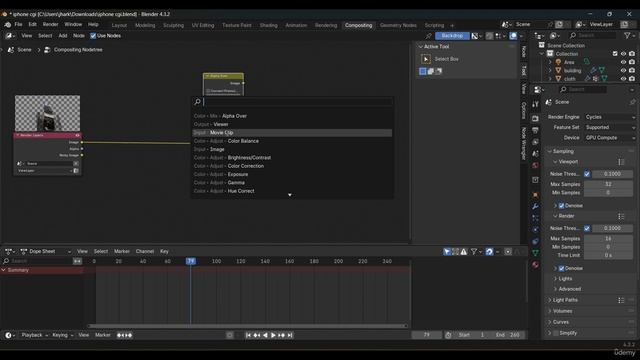Image resolution: width=640 pixels, height=360 pixels.
Task: Click the Render Max Samples field
Action: click(x=608, y=238)
